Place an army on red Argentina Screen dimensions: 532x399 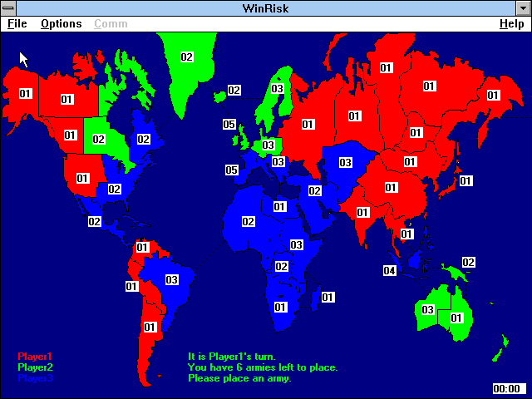(150, 327)
